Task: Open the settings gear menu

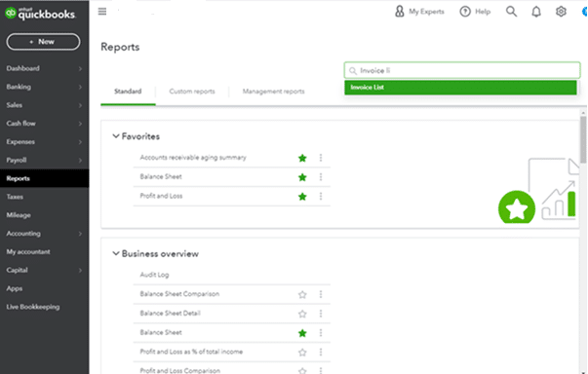Action: [561, 12]
